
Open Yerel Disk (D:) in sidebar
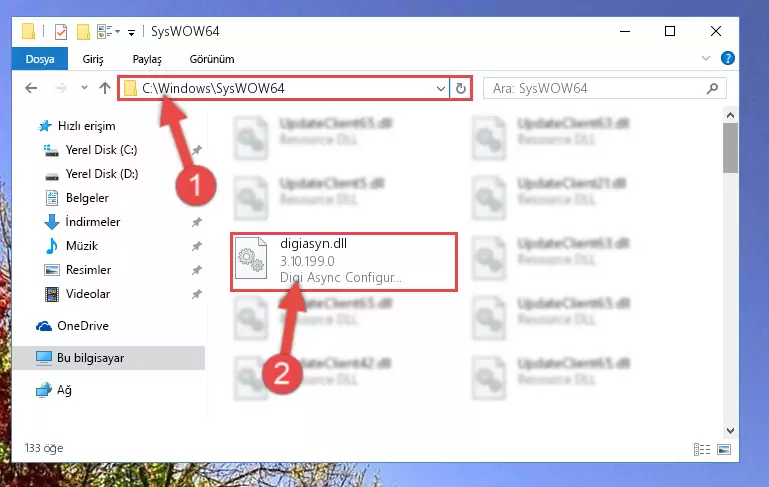click(102, 174)
